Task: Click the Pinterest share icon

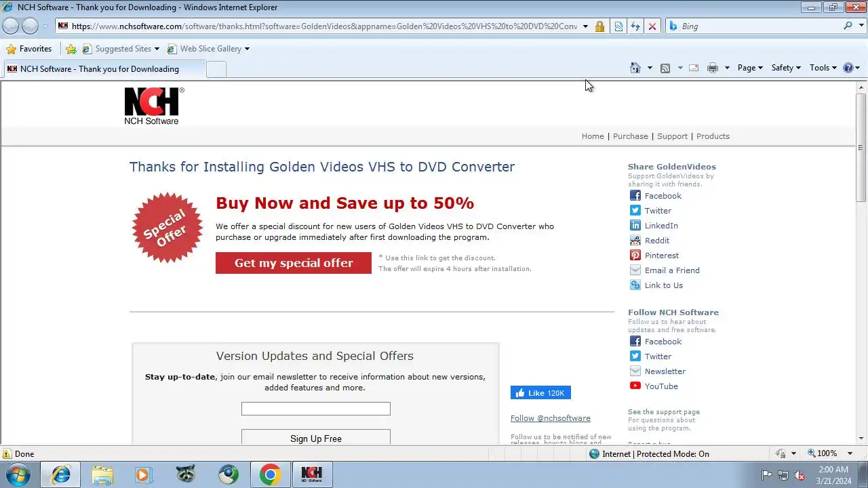Action: pos(635,256)
